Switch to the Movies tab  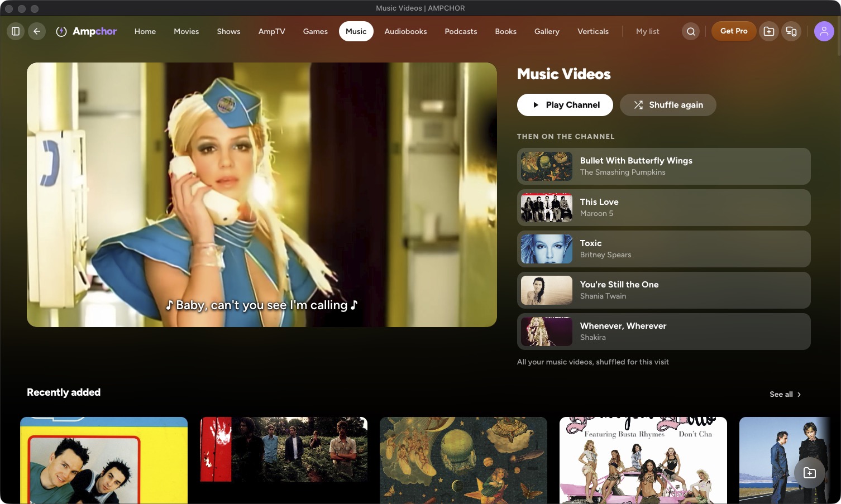187,31
